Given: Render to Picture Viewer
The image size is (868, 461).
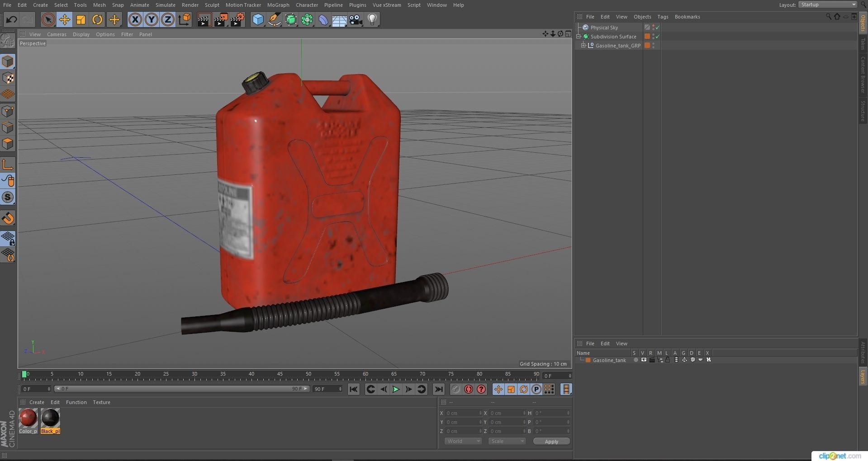Looking at the screenshot, I should [221, 19].
